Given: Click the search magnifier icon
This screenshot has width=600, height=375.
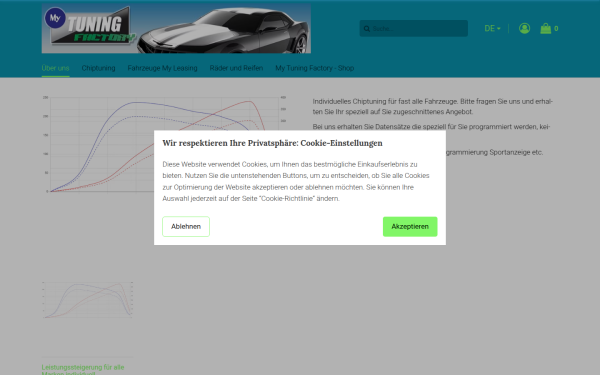Looking at the screenshot, I should pyautogui.click(x=367, y=29).
